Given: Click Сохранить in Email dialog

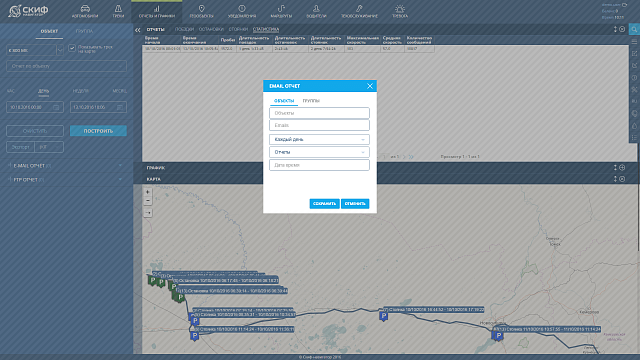Looking at the screenshot, I should tap(324, 204).
